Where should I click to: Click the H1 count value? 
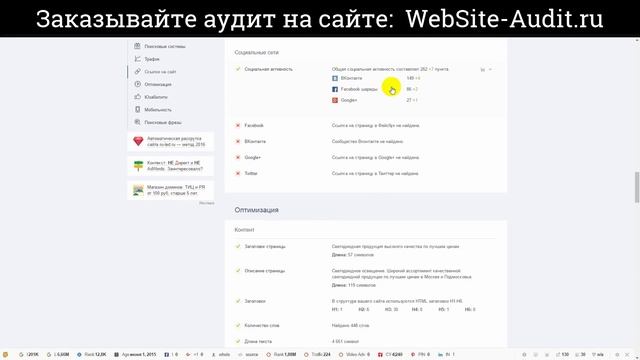pos(337,310)
